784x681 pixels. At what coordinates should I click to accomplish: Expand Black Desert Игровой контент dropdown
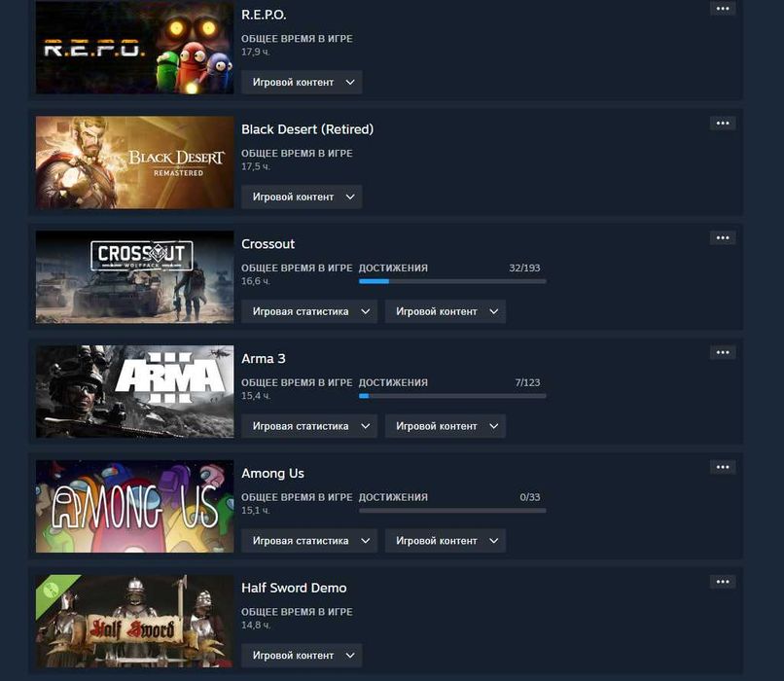click(302, 197)
